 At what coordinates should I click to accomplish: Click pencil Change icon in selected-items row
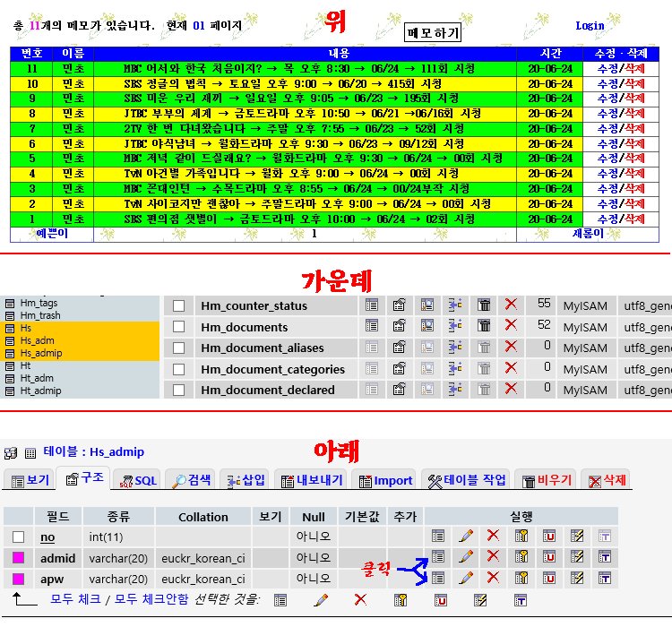point(321,600)
